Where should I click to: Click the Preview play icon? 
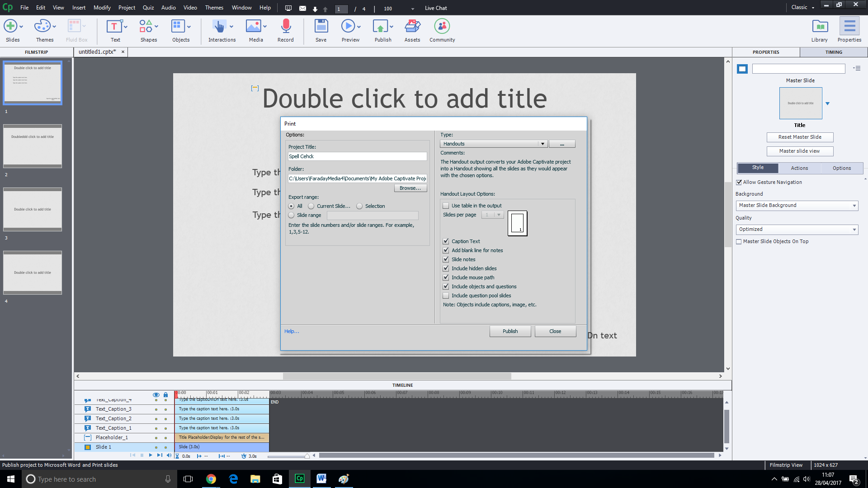coord(348,27)
